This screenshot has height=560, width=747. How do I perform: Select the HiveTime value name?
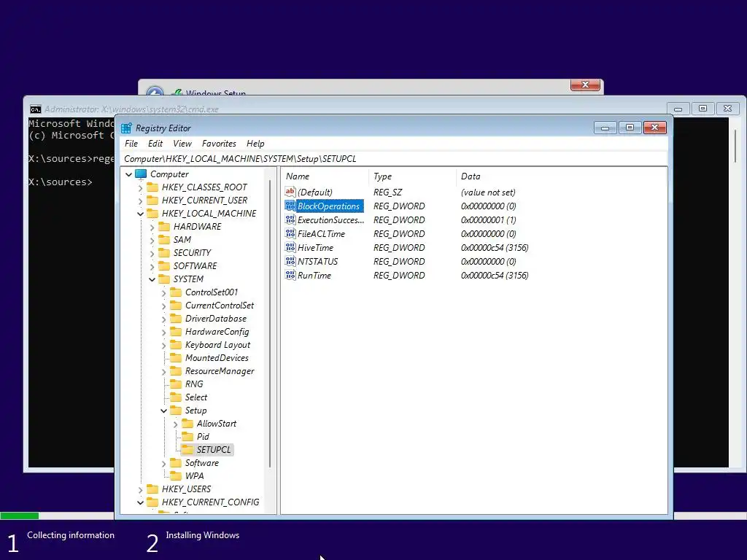click(315, 248)
